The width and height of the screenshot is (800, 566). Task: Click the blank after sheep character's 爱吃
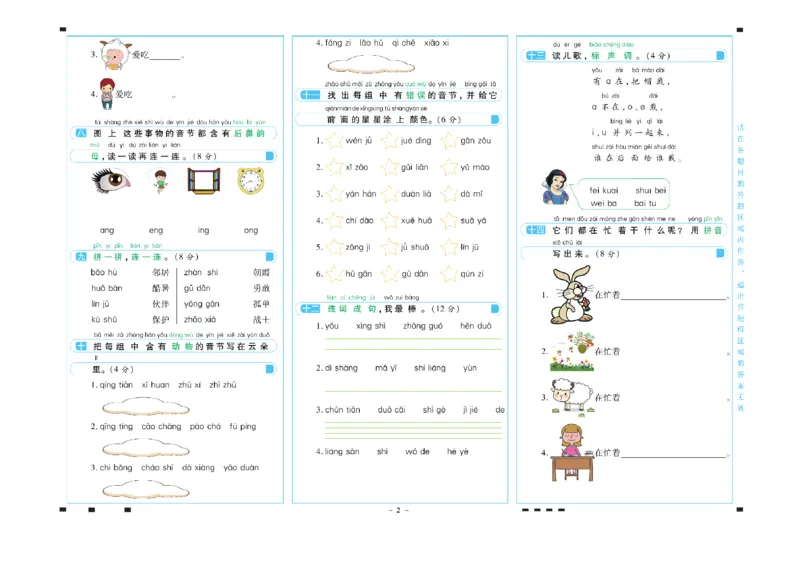[x=165, y=57]
